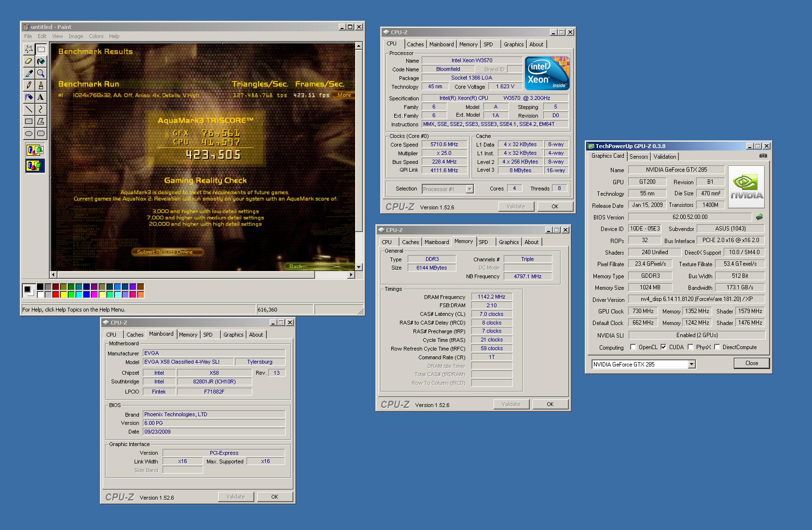Open the NVIDIA GeForce GTX 285 dropdown
The image size is (812, 530).
pos(691,364)
